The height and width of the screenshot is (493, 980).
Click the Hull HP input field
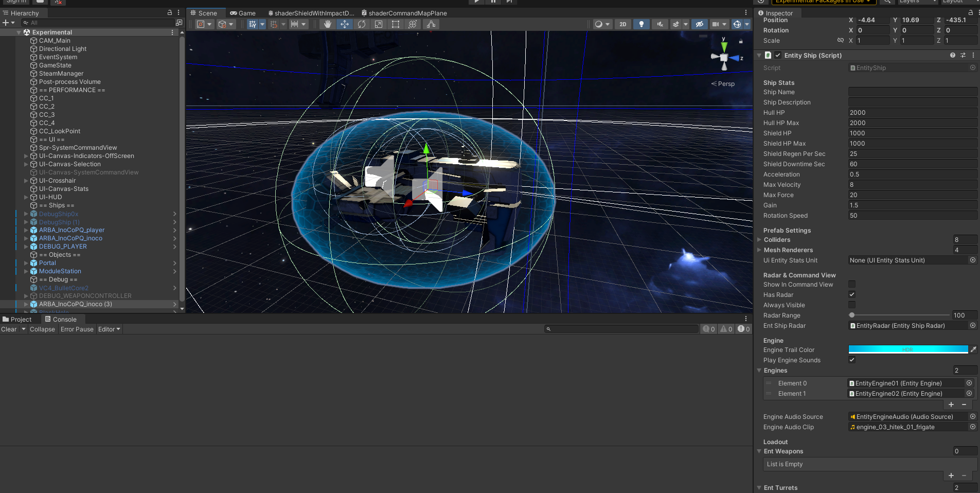pyautogui.click(x=912, y=113)
